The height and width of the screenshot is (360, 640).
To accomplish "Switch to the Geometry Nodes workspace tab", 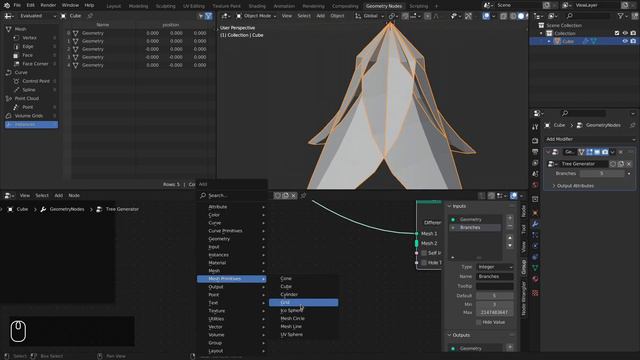I will [x=383, y=6].
